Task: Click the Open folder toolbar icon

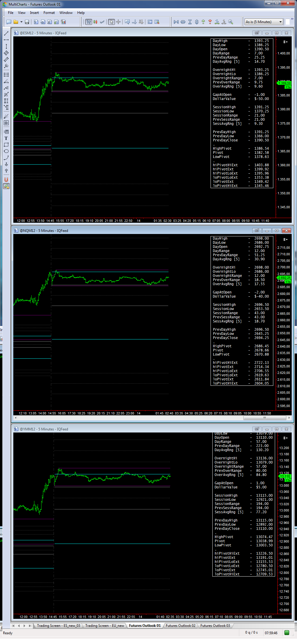Action: tap(16, 22)
